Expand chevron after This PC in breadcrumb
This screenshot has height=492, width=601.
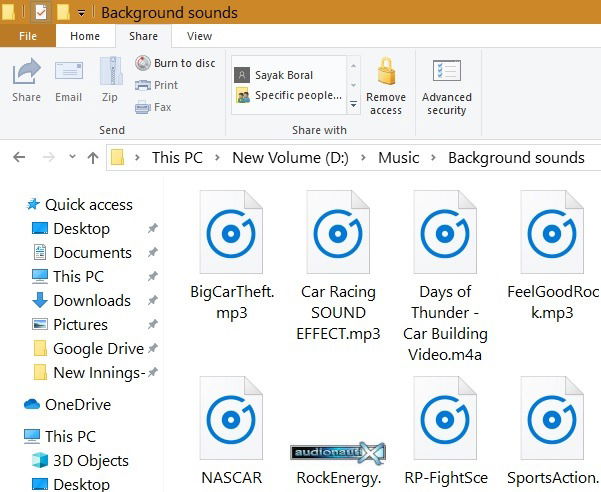(217, 157)
